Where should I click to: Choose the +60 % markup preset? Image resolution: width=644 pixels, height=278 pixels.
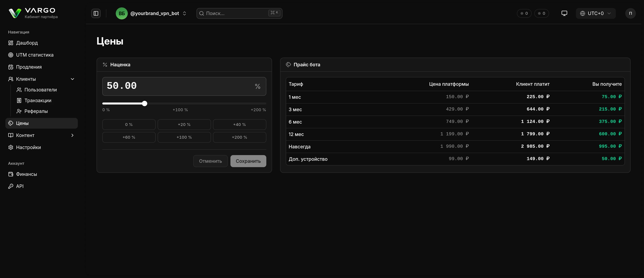tap(129, 137)
